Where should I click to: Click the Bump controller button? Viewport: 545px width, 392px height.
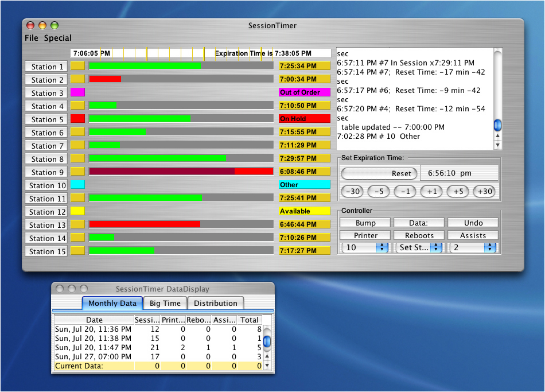point(365,223)
